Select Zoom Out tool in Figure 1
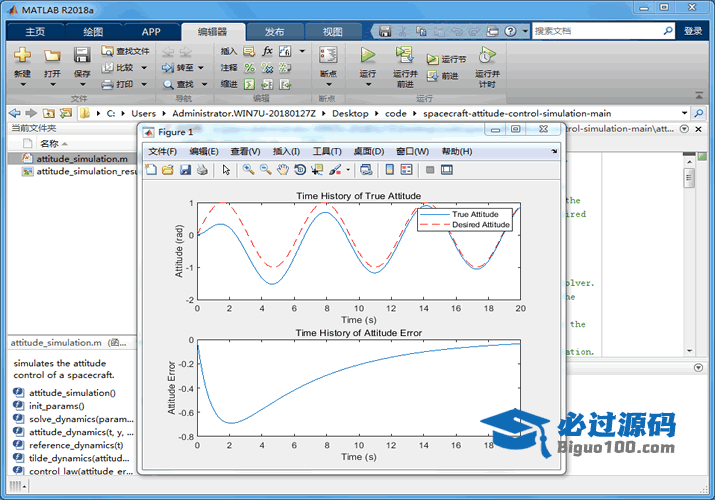Image resolution: width=715 pixels, height=500 pixels. point(265,170)
